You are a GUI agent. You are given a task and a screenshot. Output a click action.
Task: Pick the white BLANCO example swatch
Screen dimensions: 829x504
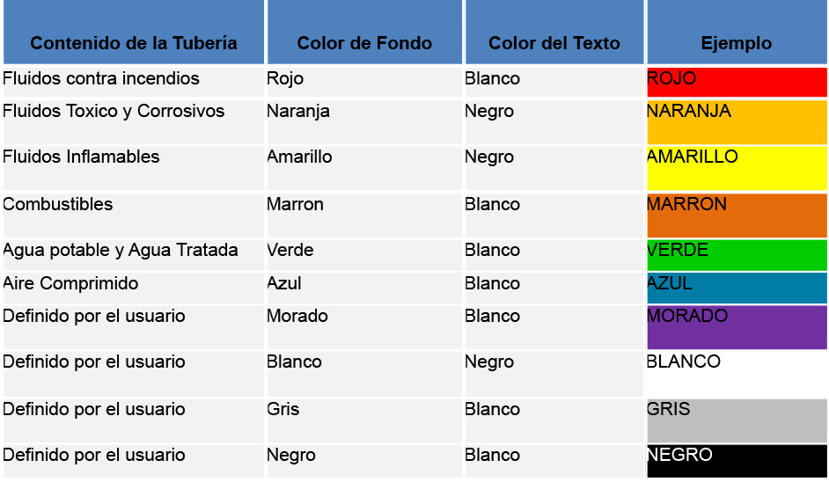coord(737,373)
